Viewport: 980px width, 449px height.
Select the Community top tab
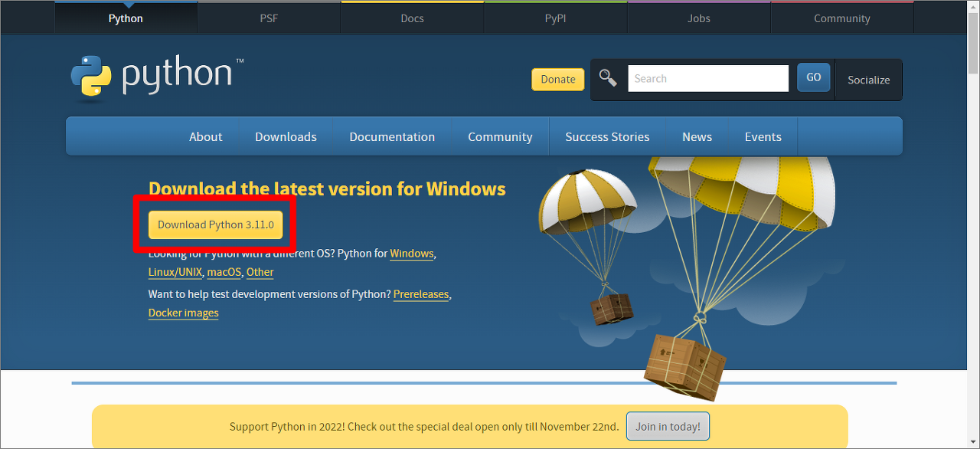pyautogui.click(x=842, y=18)
